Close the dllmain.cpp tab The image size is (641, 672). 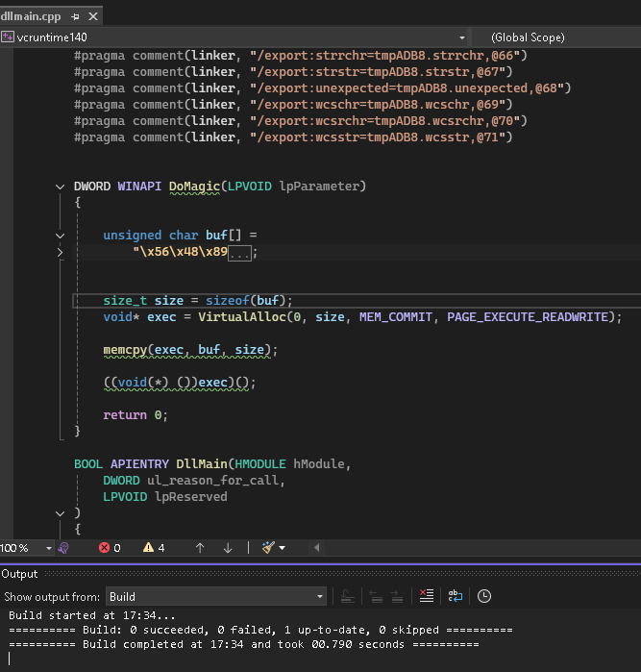pyautogui.click(x=93, y=16)
